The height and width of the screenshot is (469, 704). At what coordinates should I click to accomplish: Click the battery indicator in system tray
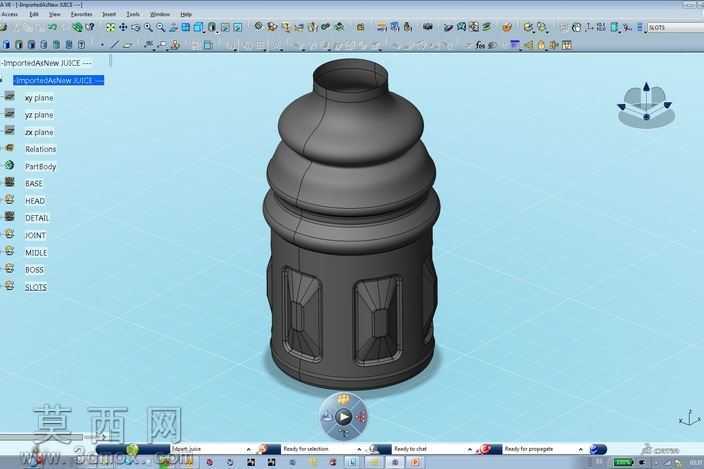point(623,462)
